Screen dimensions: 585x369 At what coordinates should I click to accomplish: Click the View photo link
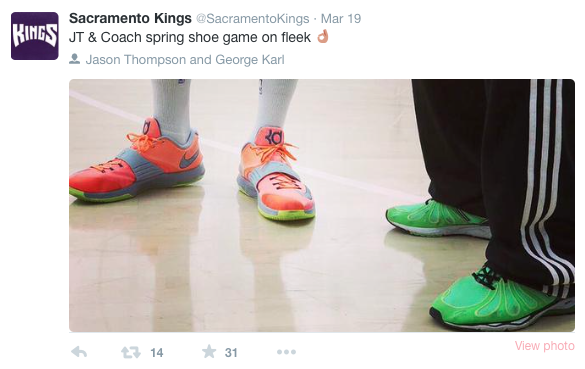tap(545, 346)
